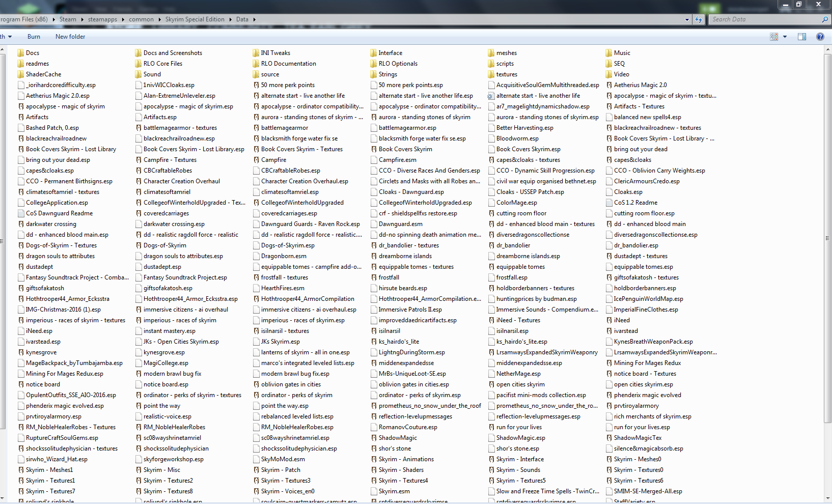Click the INI Tweaks folder icon
Screen dimensions: 832x504
[x=256, y=53]
